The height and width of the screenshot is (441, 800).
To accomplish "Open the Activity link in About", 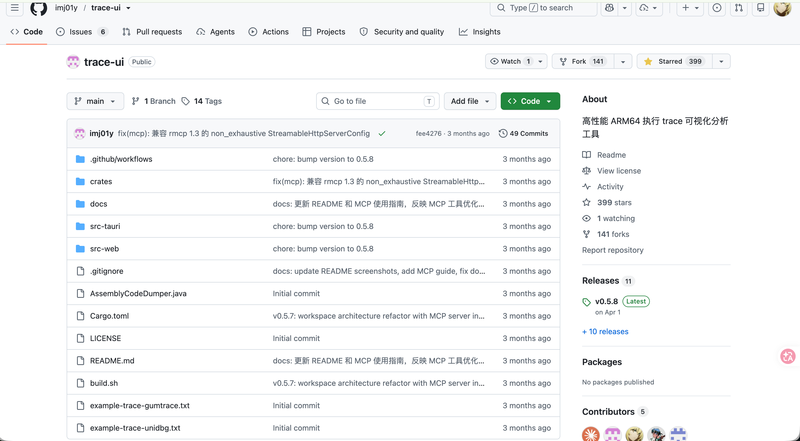I will [x=610, y=186].
